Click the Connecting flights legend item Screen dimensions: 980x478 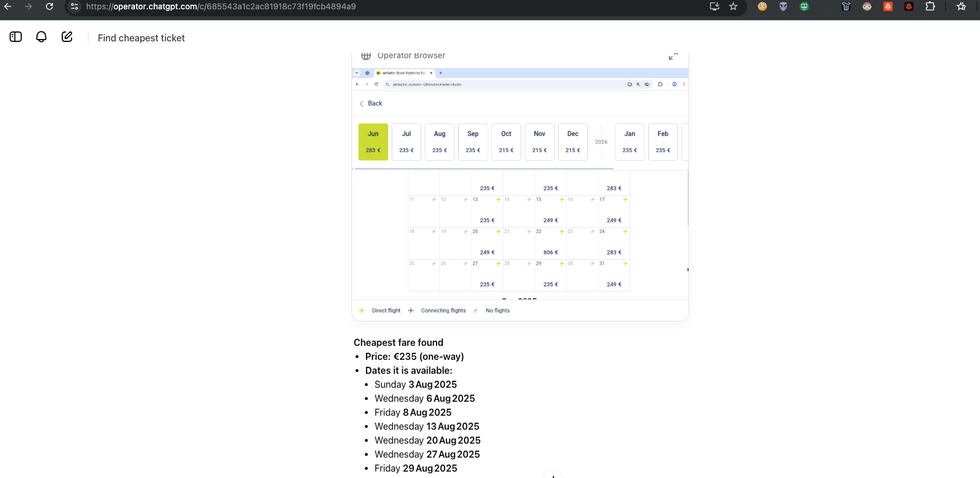[x=437, y=311]
